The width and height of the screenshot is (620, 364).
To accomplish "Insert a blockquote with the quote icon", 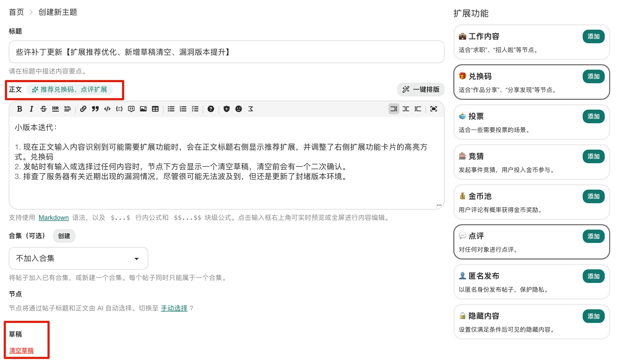I will point(95,109).
